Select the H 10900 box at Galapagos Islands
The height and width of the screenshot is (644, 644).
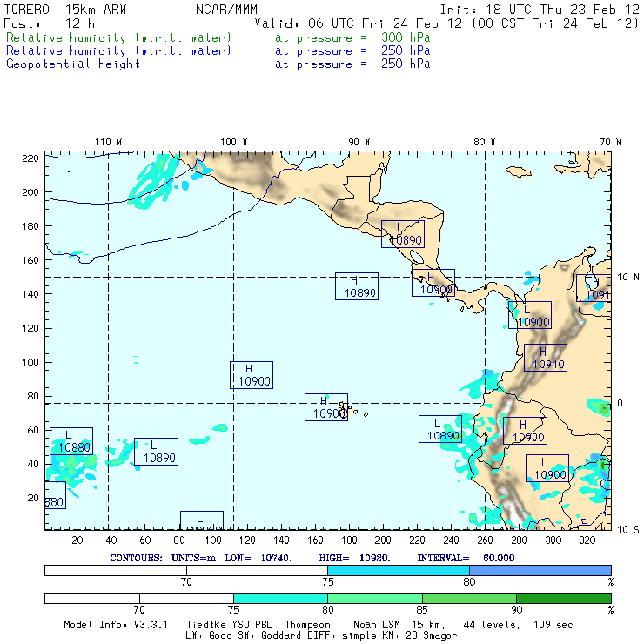[326, 407]
